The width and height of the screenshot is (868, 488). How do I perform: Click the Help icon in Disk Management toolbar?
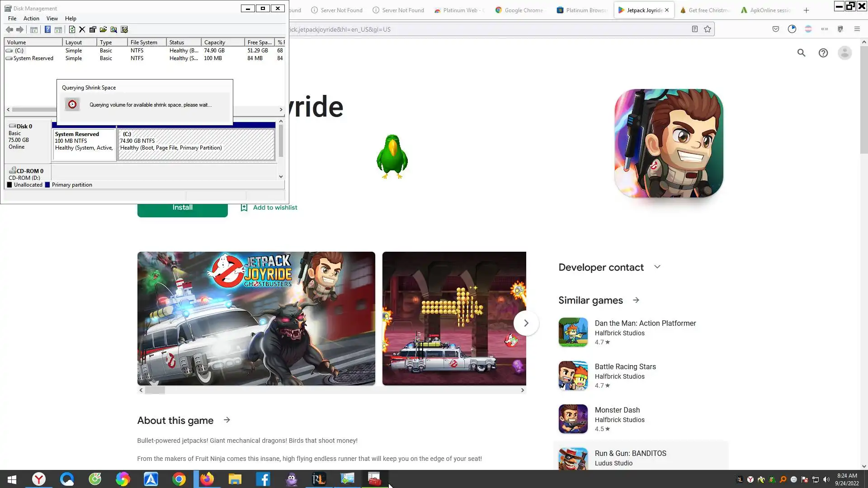coord(47,30)
